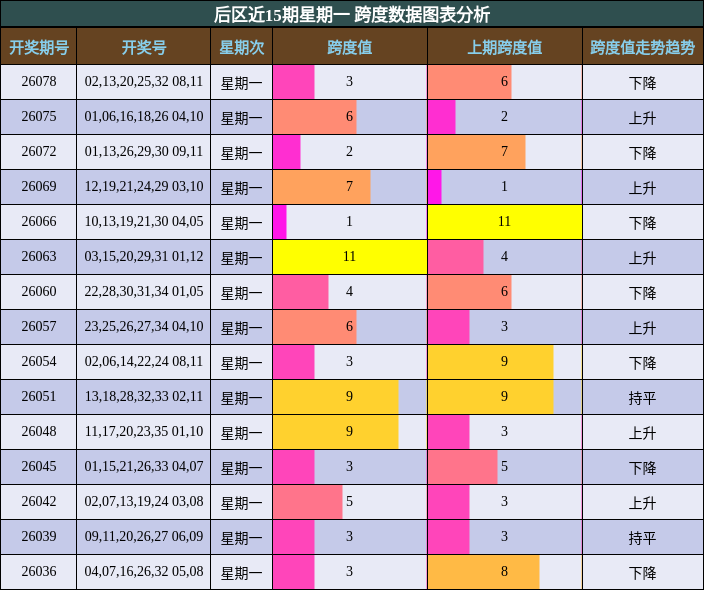This screenshot has height=590, width=704.
Task: Click the table title 后区近15期星期一
Action: click(x=282, y=15)
